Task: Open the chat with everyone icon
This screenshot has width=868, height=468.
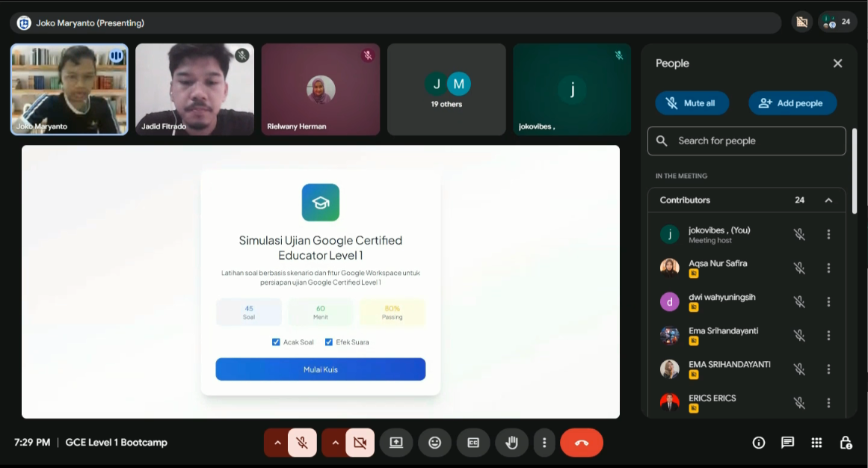Action: pos(787,443)
